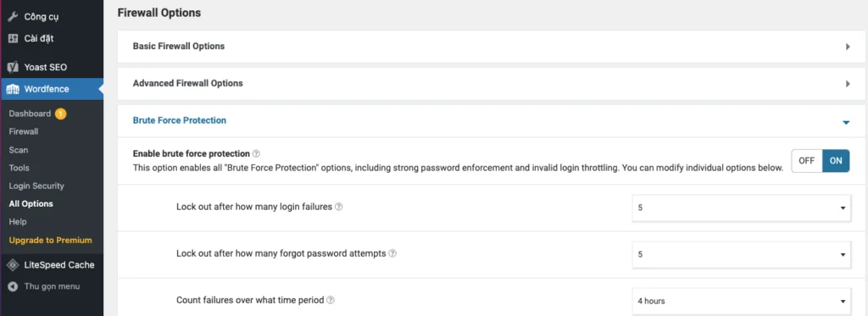Click the Wordfence shield icon in sidebar

(13, 89)
